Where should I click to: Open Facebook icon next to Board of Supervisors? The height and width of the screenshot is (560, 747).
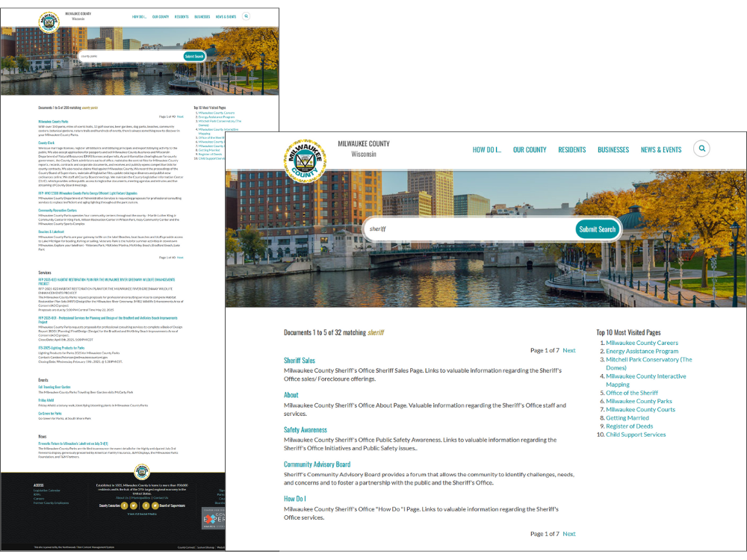pyautogui.click(x=146, y=505)
